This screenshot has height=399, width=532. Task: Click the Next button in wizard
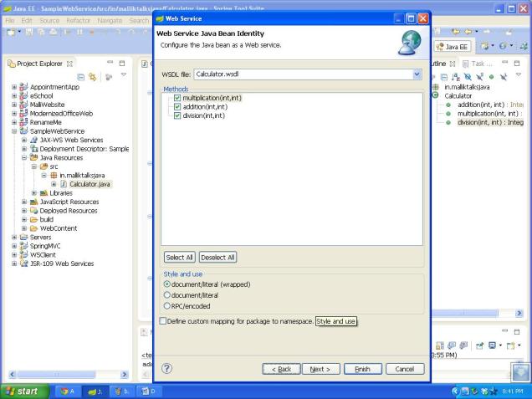coord(320,369)
